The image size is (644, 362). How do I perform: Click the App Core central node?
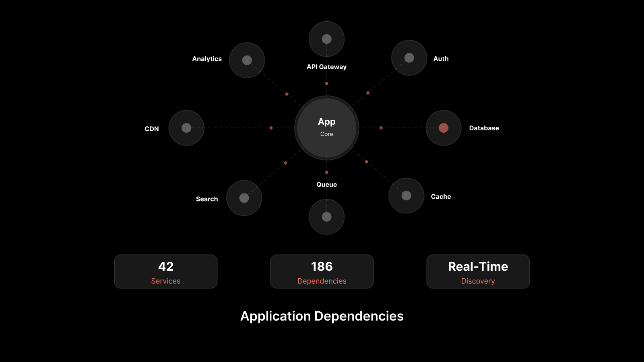tap(326, 128)
